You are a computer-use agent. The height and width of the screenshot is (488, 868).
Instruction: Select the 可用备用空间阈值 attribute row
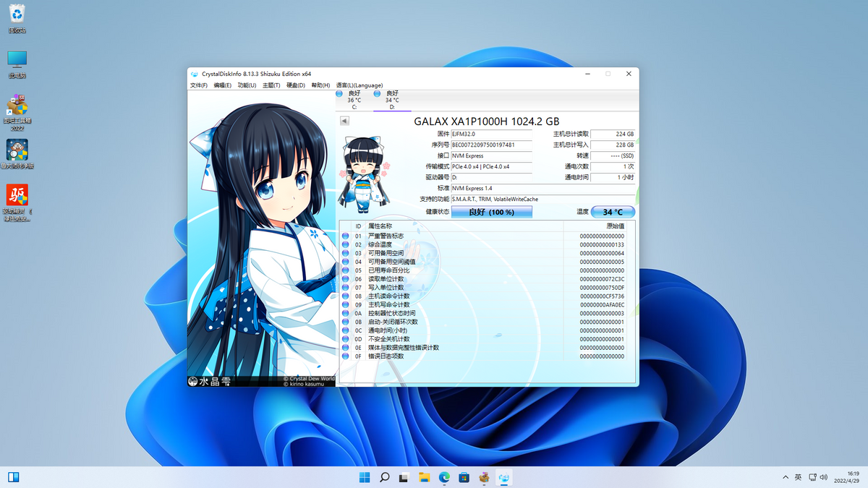[483, 262]
